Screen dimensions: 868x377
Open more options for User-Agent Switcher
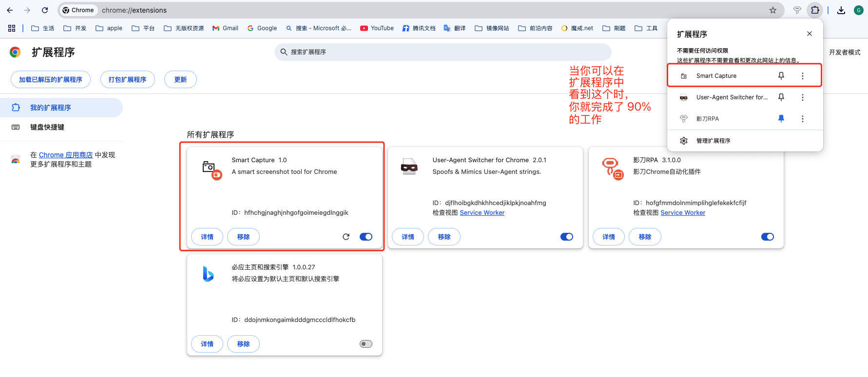click(x=803, y=97)
